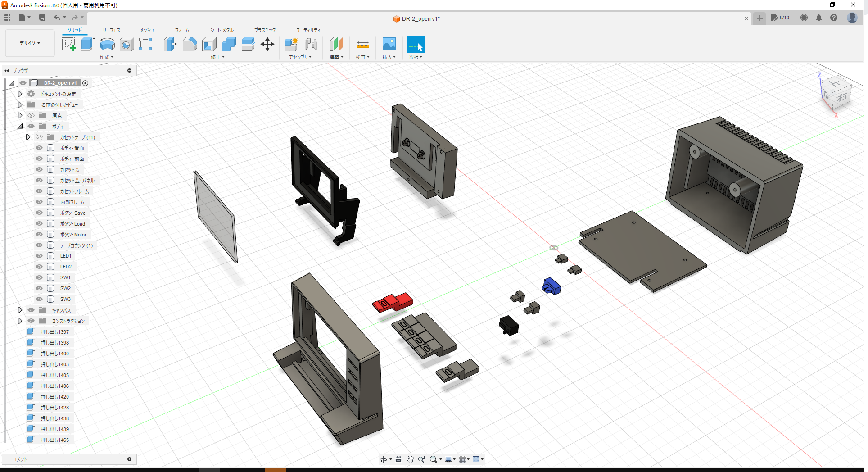Open the 選択 dropdown menu

tap(415, 57)
